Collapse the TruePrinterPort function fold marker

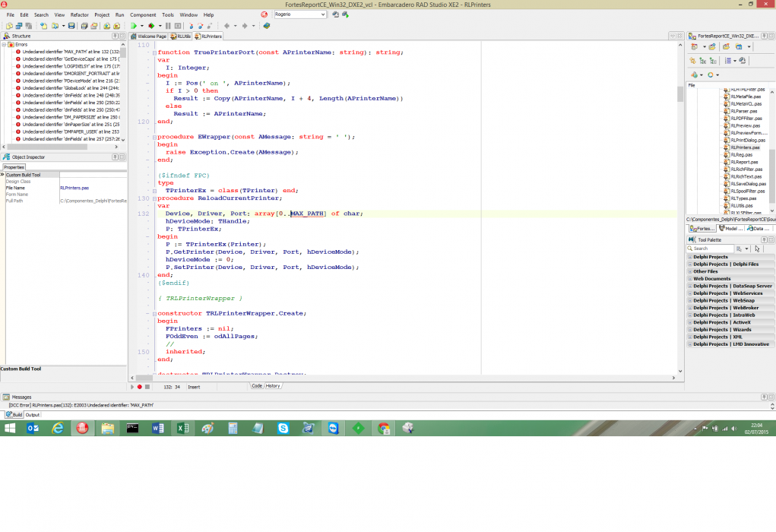[x=154, y=52]
